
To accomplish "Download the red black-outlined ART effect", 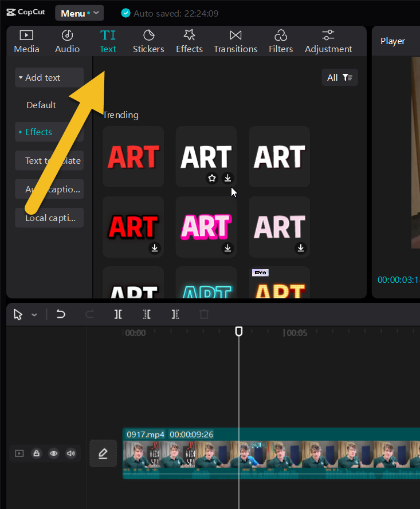I will pyautogui.click(x=155, y=248).
